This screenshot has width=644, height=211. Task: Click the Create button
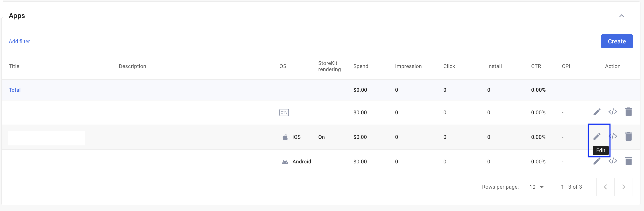(x=617, y=41)
